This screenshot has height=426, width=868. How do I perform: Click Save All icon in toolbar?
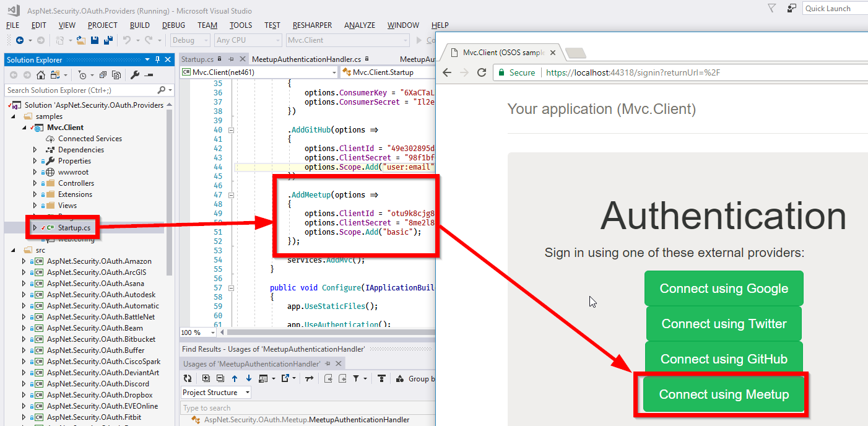tap(108, 40)
